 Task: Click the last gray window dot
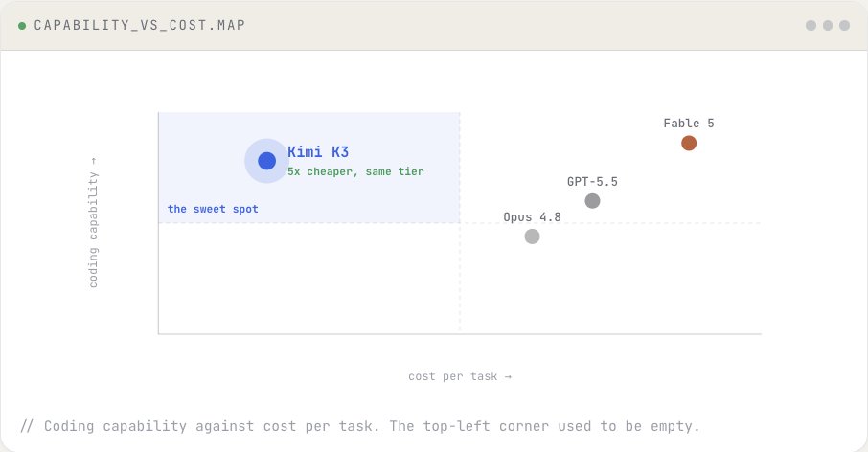coord(844,26)
